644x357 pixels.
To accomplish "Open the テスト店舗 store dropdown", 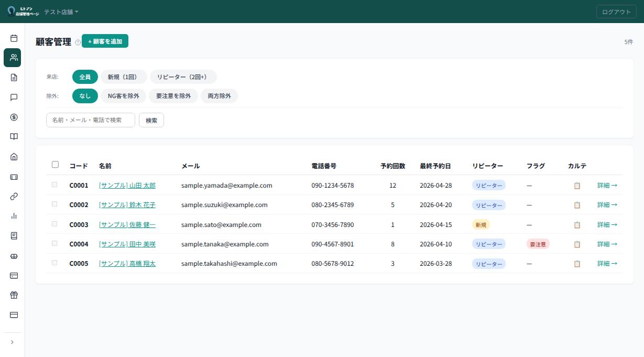I will tap(61, 12).
